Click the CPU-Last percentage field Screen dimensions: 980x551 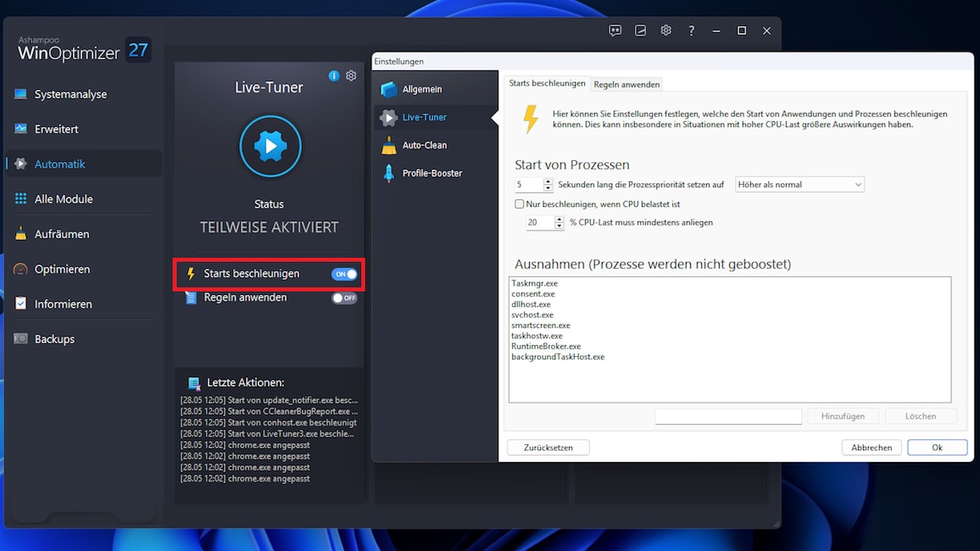540,222
